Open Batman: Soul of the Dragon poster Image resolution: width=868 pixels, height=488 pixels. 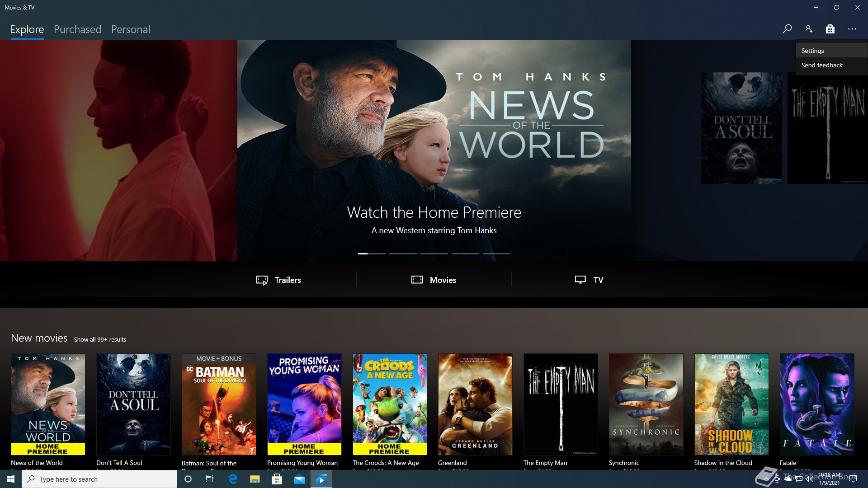219,404
